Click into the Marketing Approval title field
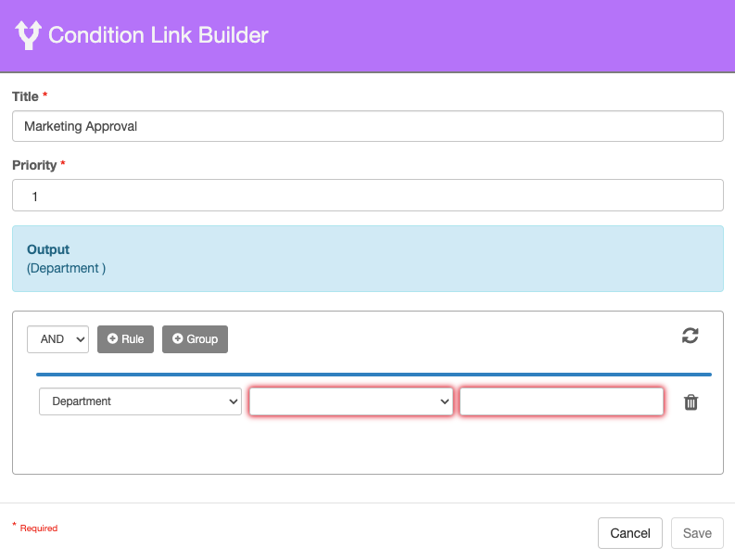Screen dimensions: 735x560 [367, 126]
